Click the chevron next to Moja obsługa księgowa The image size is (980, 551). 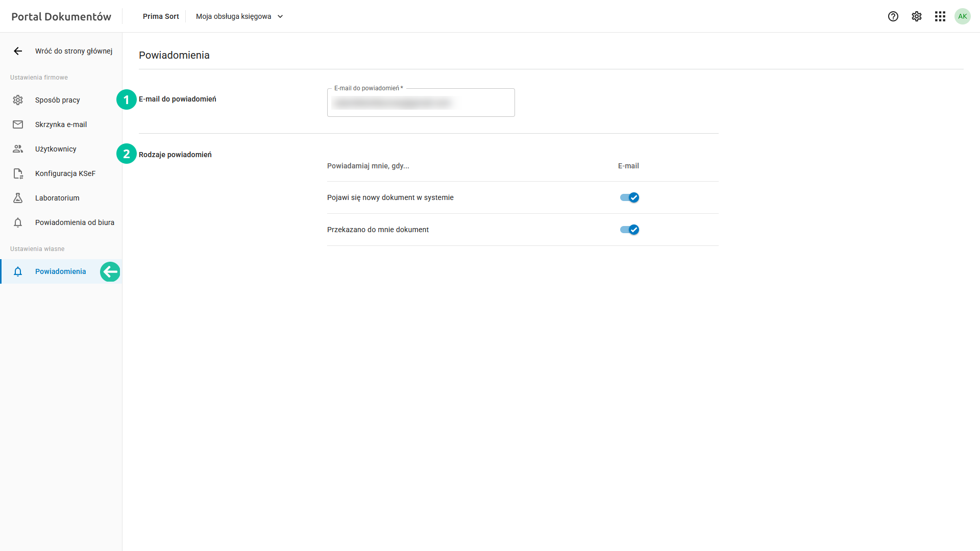click(280, 16)
